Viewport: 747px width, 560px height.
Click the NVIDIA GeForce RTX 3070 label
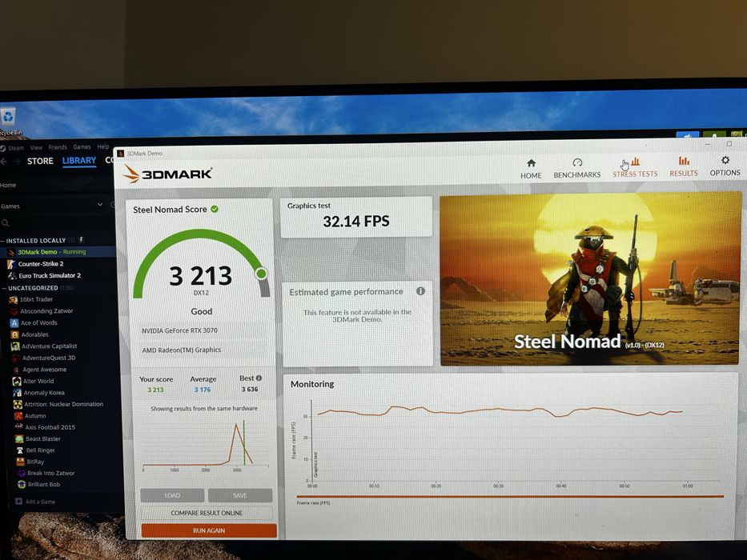click(x=179, y=330)
